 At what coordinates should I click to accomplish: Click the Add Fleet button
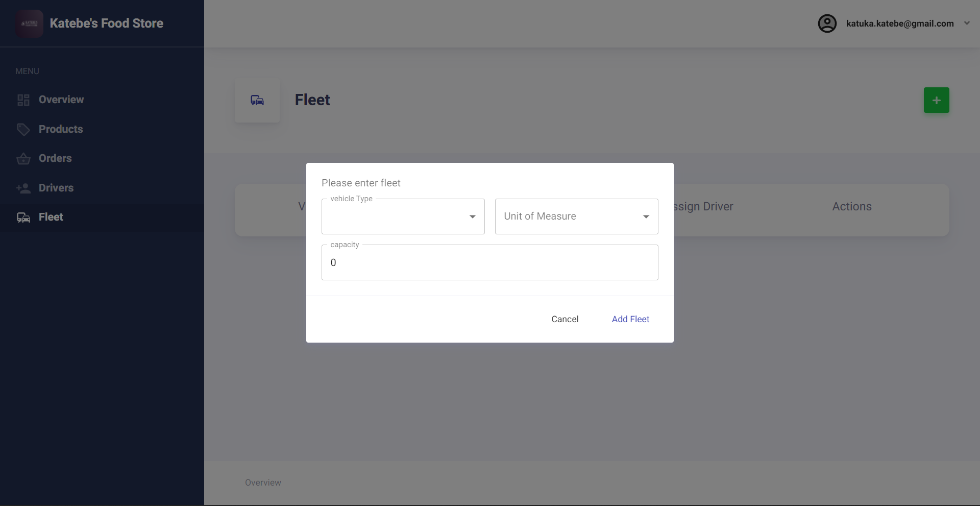point(630,319)
